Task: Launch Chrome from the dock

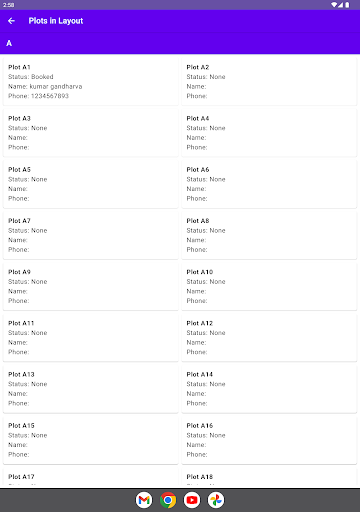Action: 168,500
